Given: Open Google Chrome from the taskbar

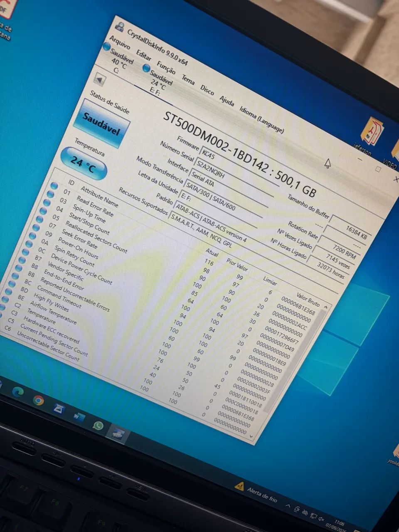Looking at the screenshot, I should [38, 400].
